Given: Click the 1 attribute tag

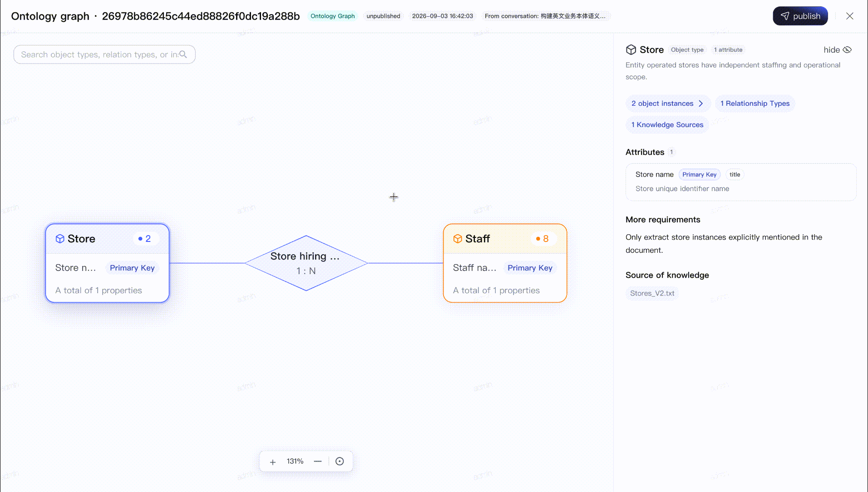Looking at the screenshot, I should 728,50.
